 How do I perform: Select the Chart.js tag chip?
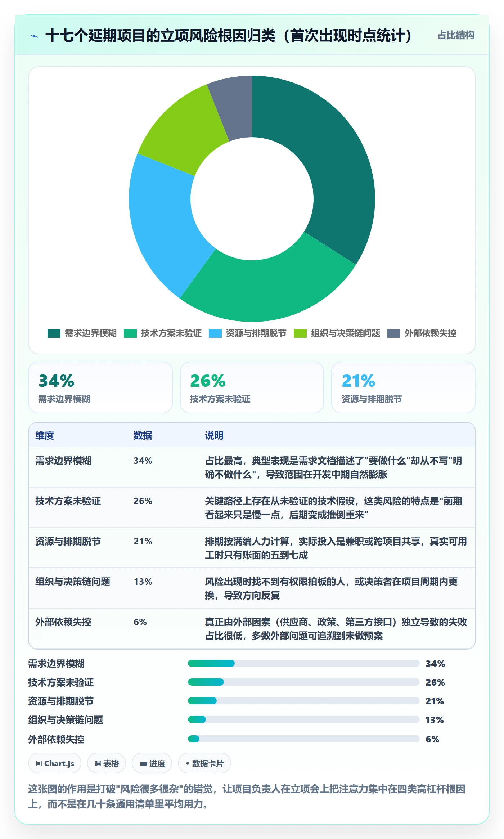55,763
